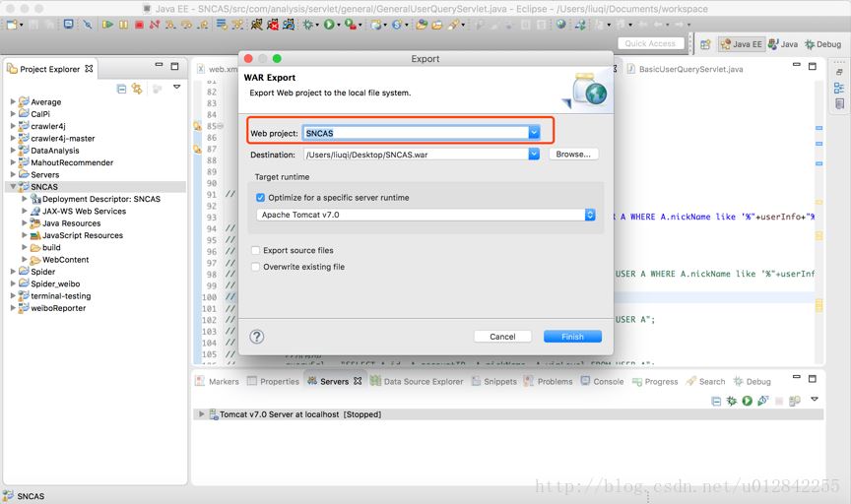The width and height of the screenshot is (851, 504).
Task: Expand the Java Resources node
Action: click(x=25, y=223)
